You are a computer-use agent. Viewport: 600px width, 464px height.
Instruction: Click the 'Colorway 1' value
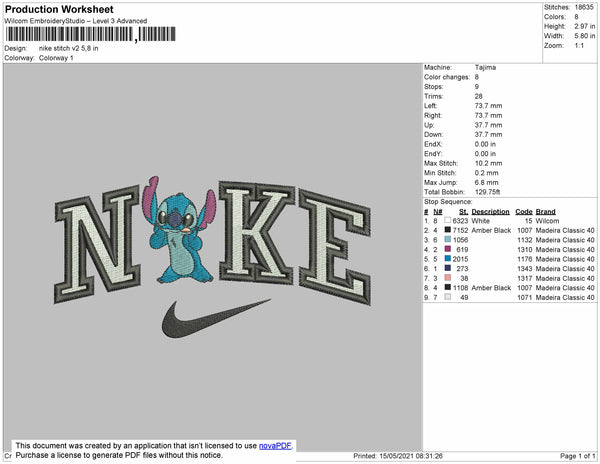click(x=56, y=58)
